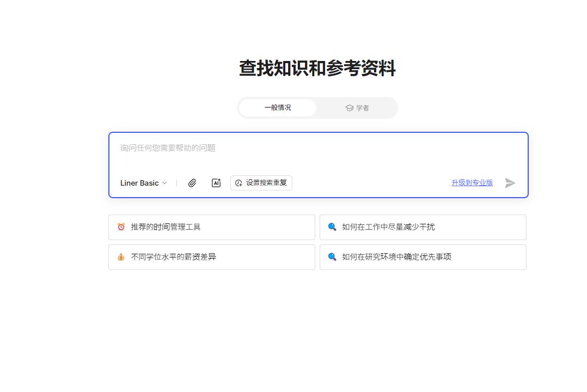This screenshot has width=587, height=392.
Task: Choose the 如何在工作中尽量减少干扰 suggestion card
Action: tap(423, 227)
